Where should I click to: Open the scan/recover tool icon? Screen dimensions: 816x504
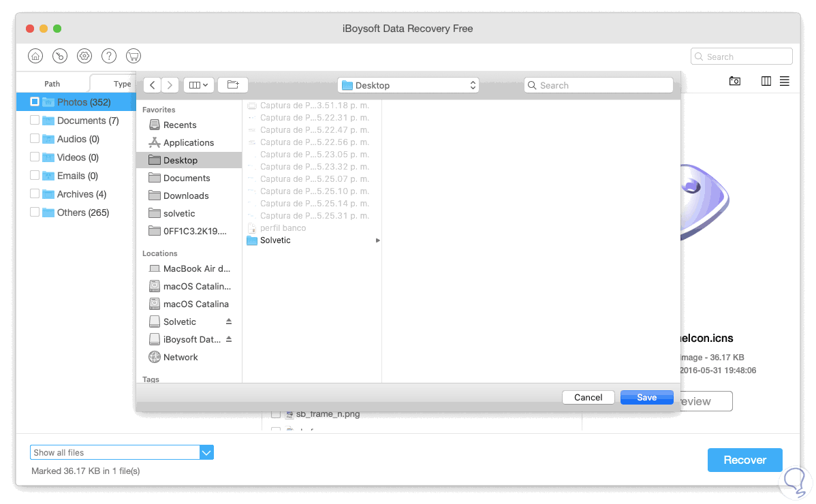[60, 56]
